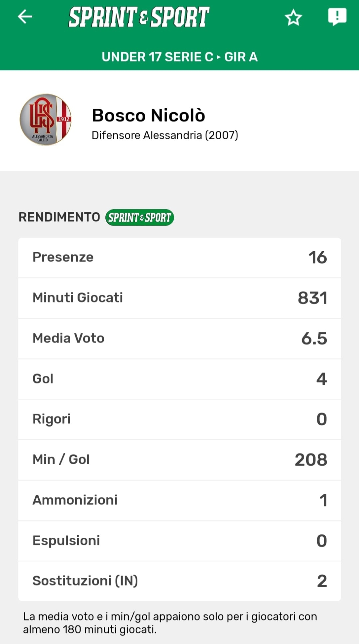
Task: Tap the Sostituzioni (IN) row
Action: pyautogui.click(x=180, y=581)
